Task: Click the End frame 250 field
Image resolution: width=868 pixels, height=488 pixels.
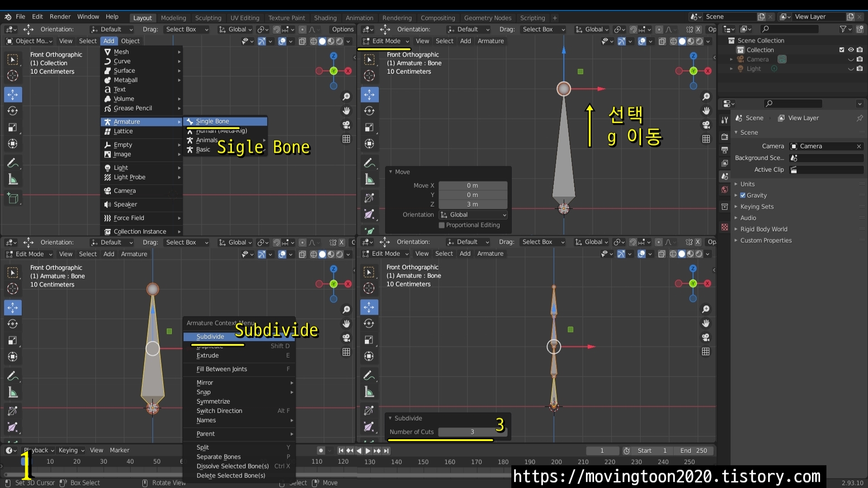Action: pos(693,450)
